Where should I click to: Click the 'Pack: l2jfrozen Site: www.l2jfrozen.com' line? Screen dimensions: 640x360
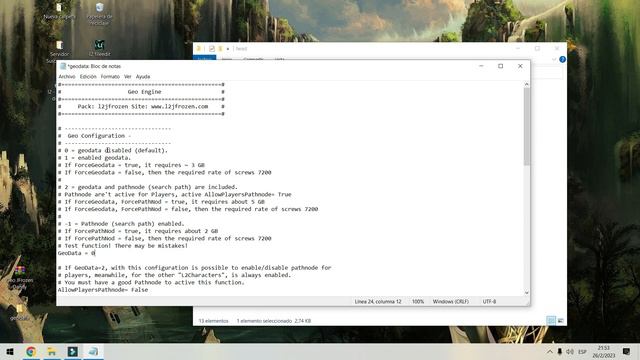[x=143, y=107]
